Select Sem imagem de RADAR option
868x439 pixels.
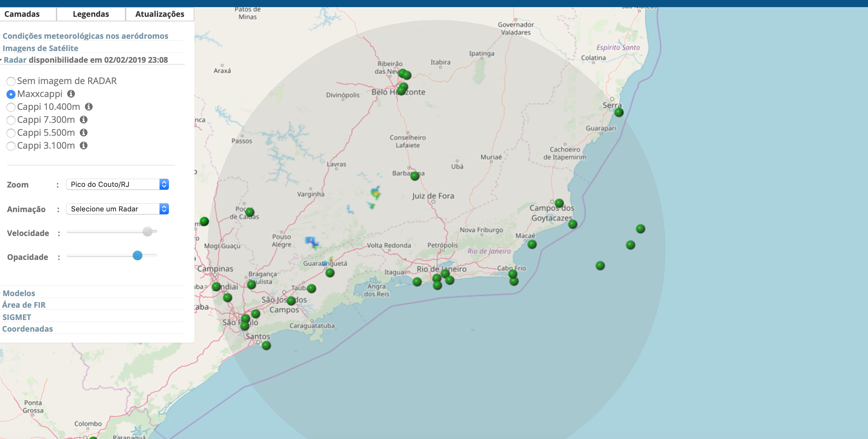pos(11,81)
